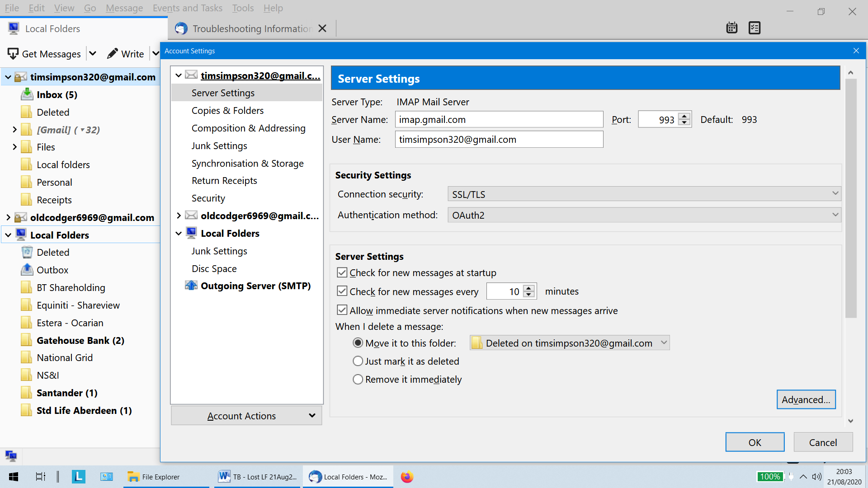Open Copies & Folders settings

click(x=227, y=110)
